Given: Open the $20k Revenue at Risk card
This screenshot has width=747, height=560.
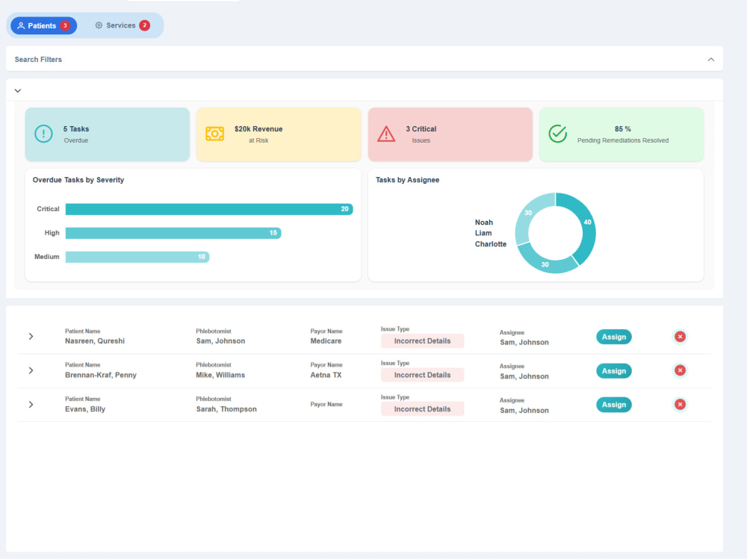Looking at the screenshot, I should [x=279, y=134].
